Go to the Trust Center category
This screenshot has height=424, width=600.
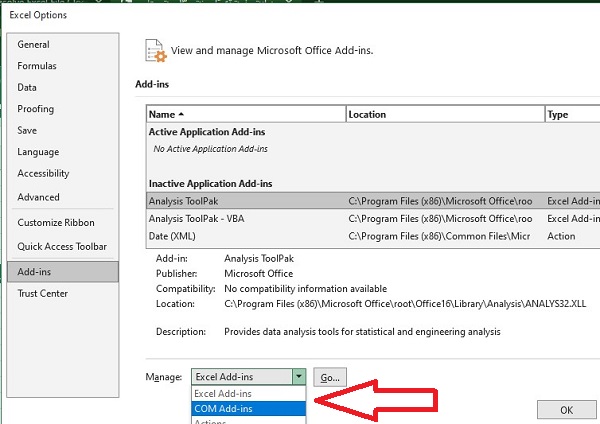(42, 293)
